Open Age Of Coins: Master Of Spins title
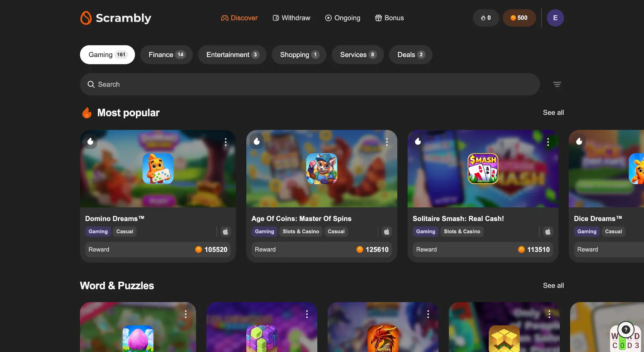The image size is (644, 352). 301,219
